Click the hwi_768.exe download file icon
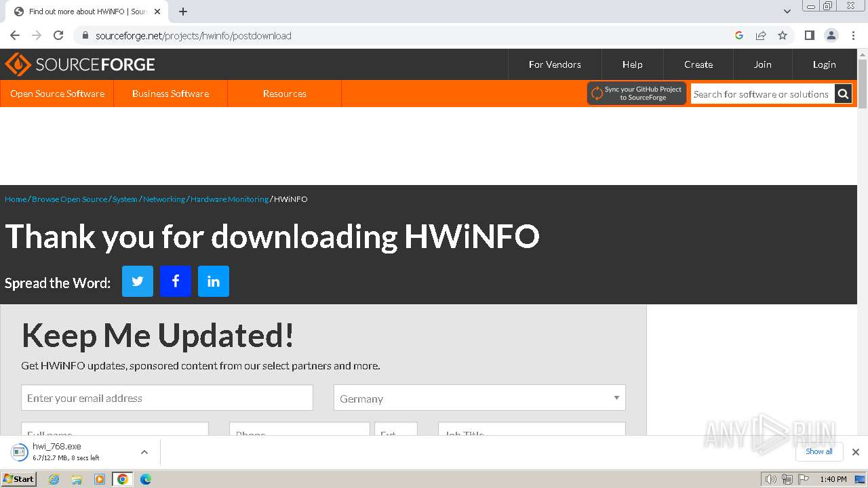The height and width of the screenshot is (488, 868). [x=19, y=452]
